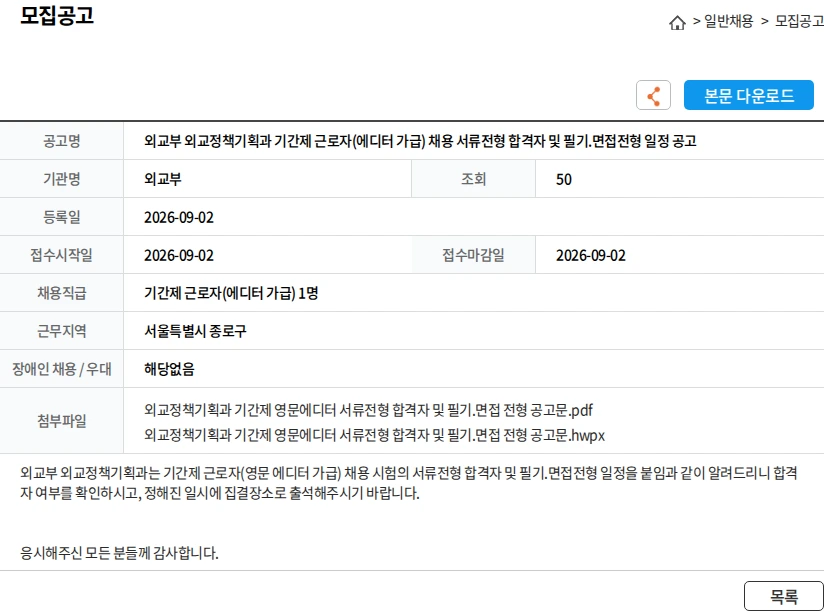Click 기간제 근로자(에디터 가급) 1명 text
The height and width of the screenshot is (611, 824).
click(x=231, y=293)
